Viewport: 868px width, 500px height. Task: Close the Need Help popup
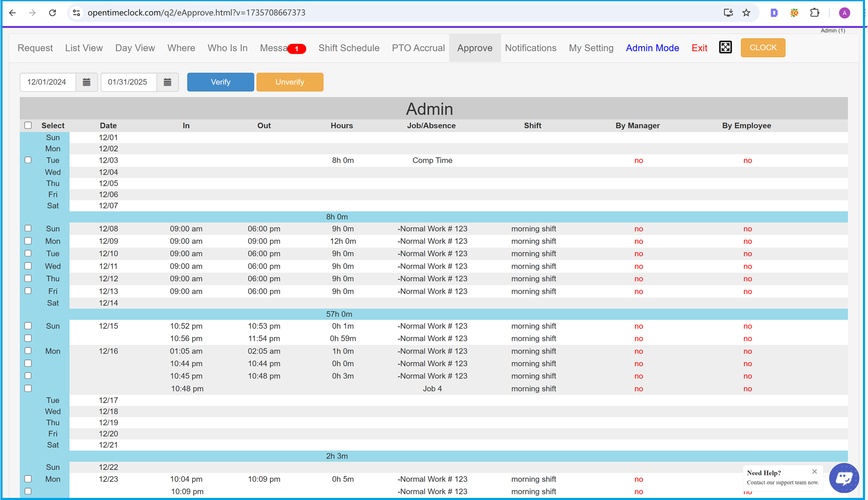[x=814, y=471]
